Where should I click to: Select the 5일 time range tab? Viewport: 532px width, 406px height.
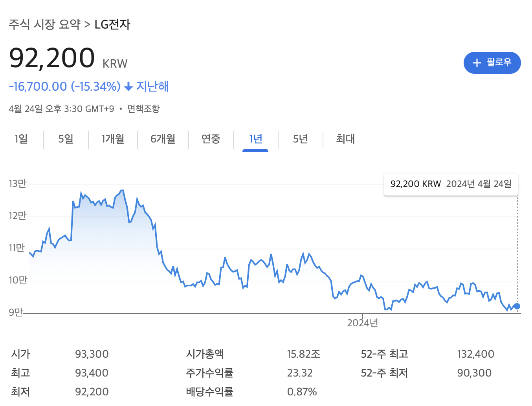66,139
